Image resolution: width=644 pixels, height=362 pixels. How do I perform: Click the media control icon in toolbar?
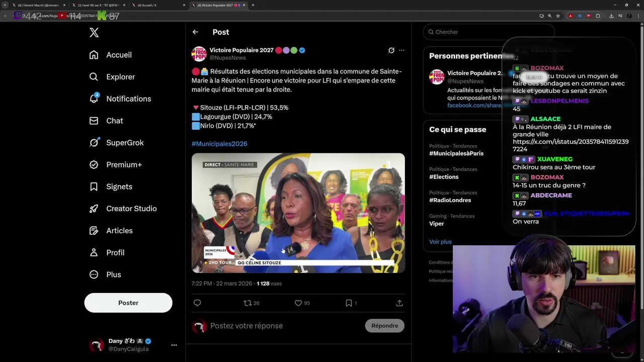tap(620, 16)
